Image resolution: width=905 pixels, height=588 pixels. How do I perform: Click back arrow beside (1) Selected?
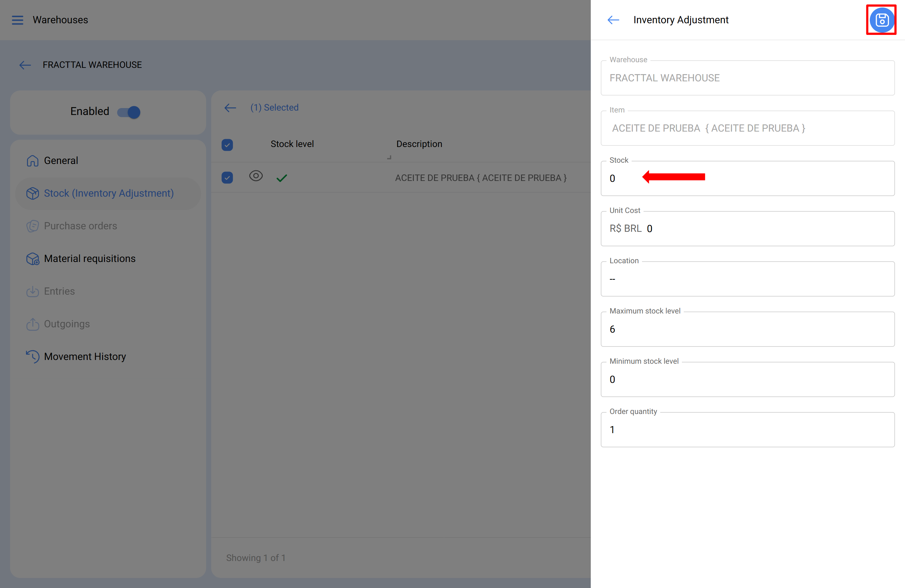[x=230, y=107]
